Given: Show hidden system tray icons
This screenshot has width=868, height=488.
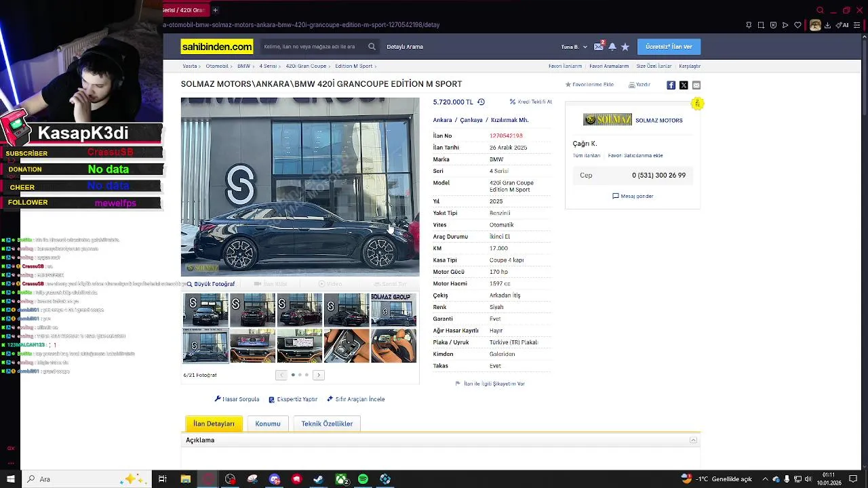Looking at the screenshot, I should pyautogui.click(x=765, y=479).
